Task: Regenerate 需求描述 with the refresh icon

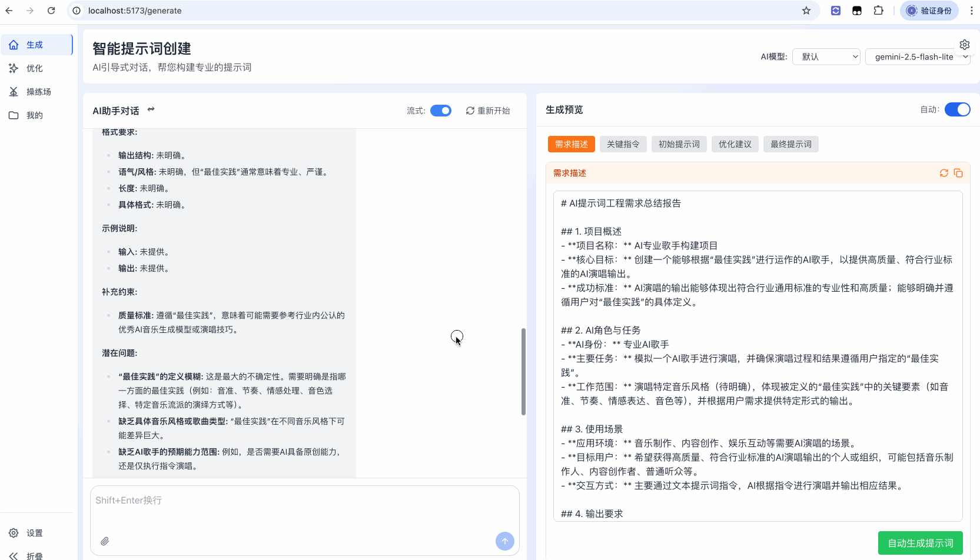Action: point(944,172)
